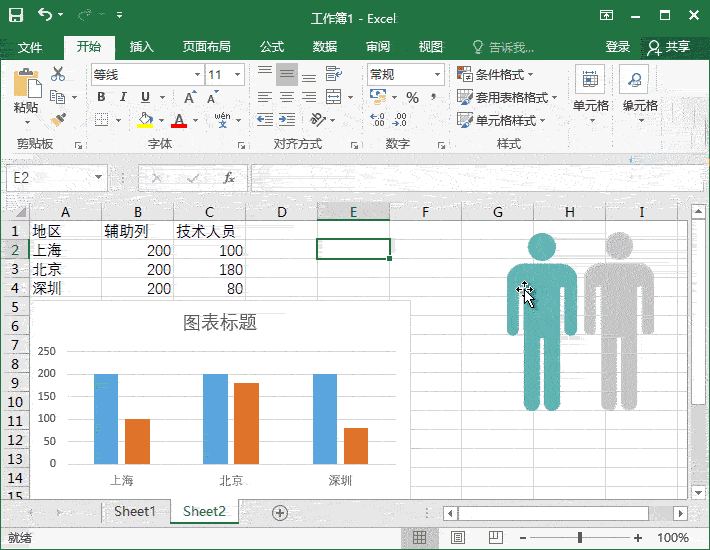Open the 条件格式 dropdown menu

point(495,75)
